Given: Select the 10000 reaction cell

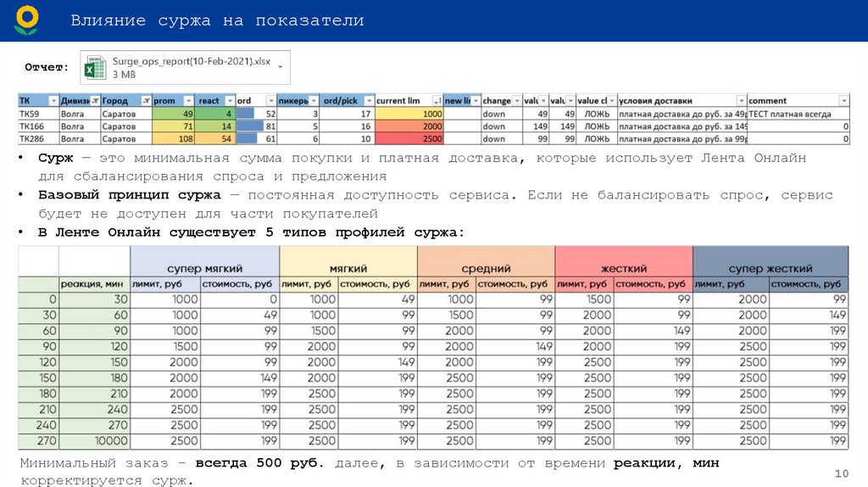Looking at the screenshot, I should tap(95, 441).
